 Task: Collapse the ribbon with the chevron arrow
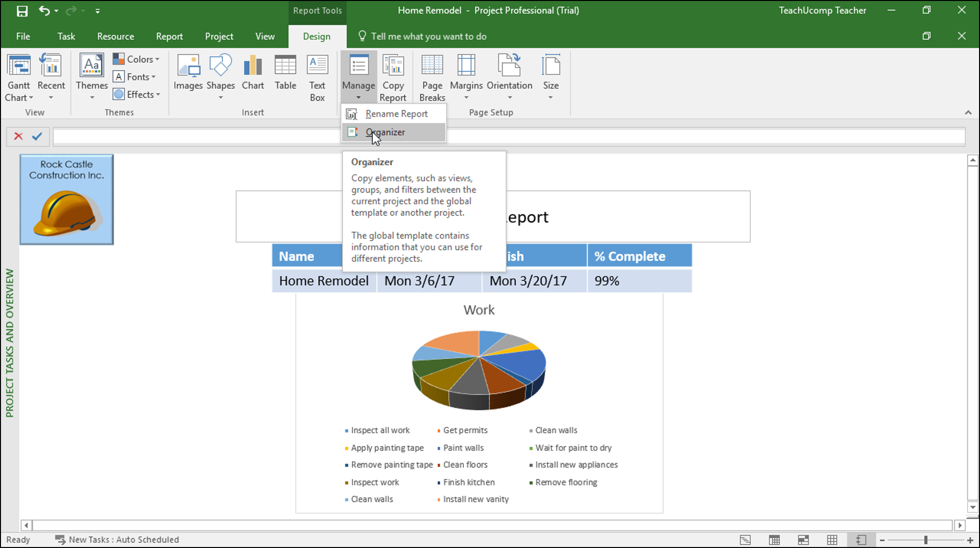968,113
